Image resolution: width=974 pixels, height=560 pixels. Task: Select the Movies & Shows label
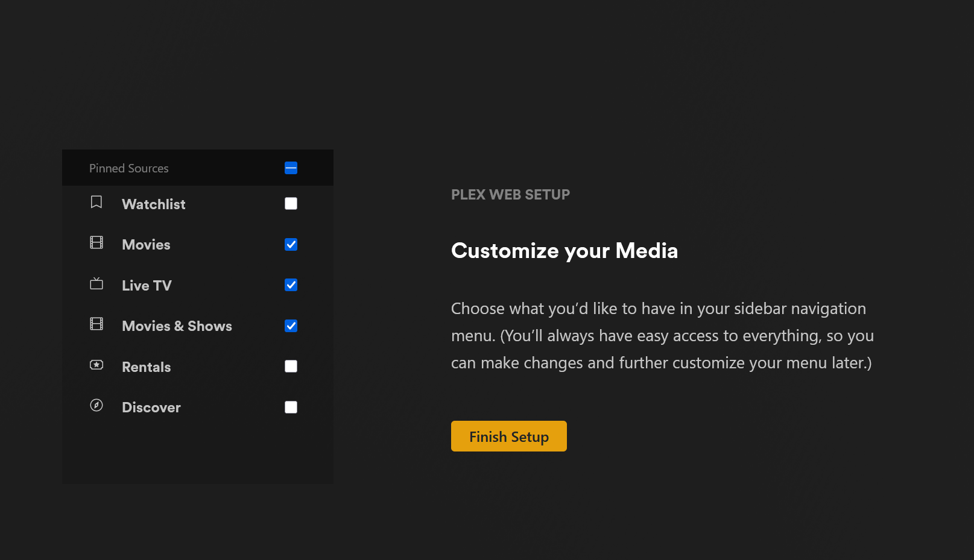pyautogui.click(x=177, y=326)
